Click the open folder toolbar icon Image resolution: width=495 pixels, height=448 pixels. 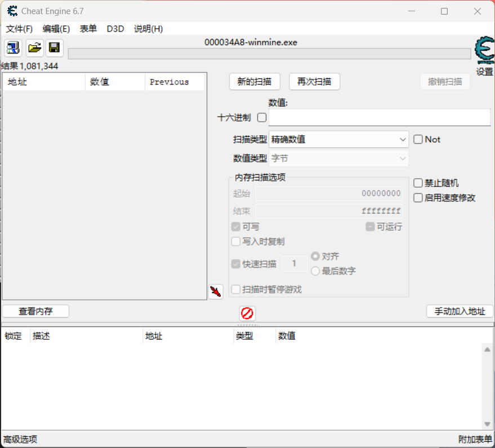coord(35,48)
